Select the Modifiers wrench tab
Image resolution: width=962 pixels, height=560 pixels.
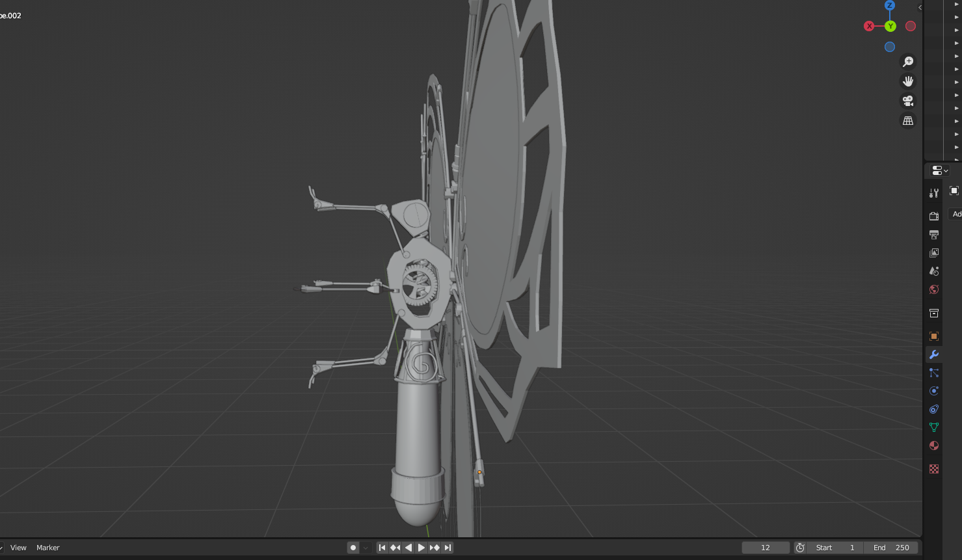[934, 354]
